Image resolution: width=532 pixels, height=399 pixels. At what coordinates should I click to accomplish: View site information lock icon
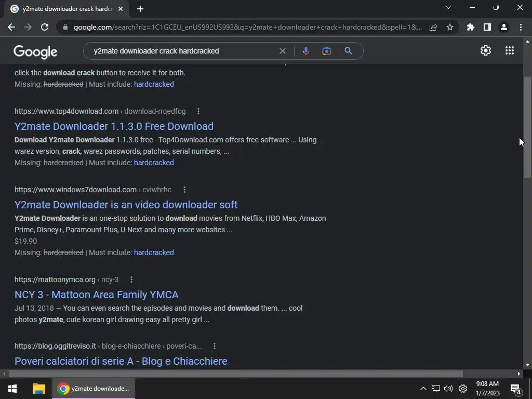[65, 27]
